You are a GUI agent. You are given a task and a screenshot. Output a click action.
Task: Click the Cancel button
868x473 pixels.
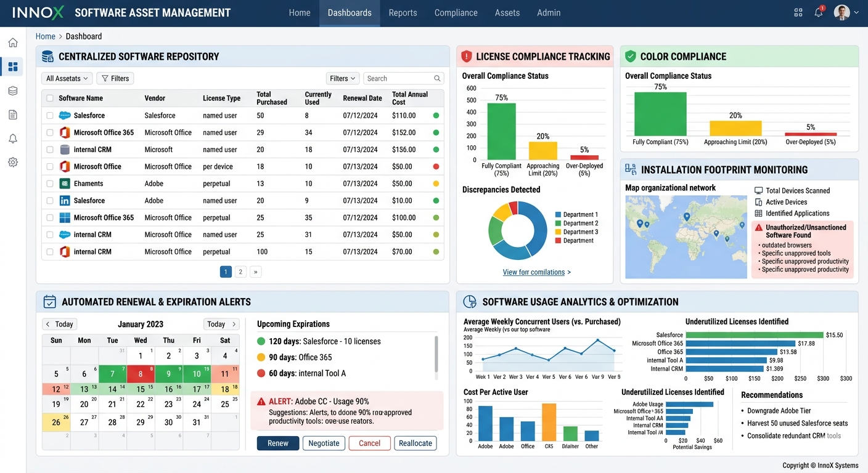(x=369, y=443)
